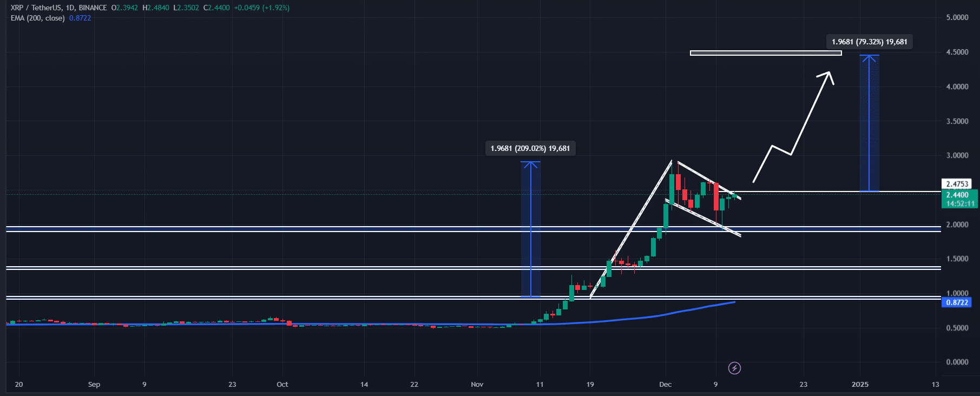The height and width of the screenshot is (396, 980).
Task: Click the 22 date label on time axis
Action: point(414,385)
